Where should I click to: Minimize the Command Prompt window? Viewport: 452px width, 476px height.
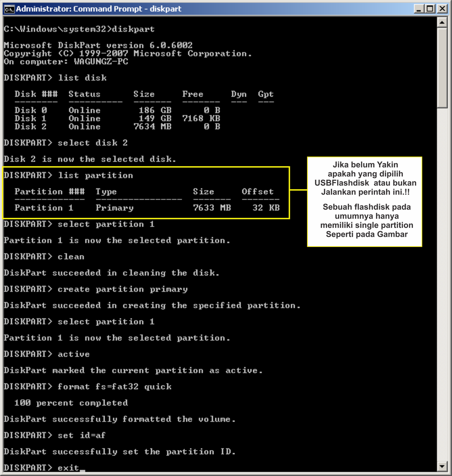419,9
